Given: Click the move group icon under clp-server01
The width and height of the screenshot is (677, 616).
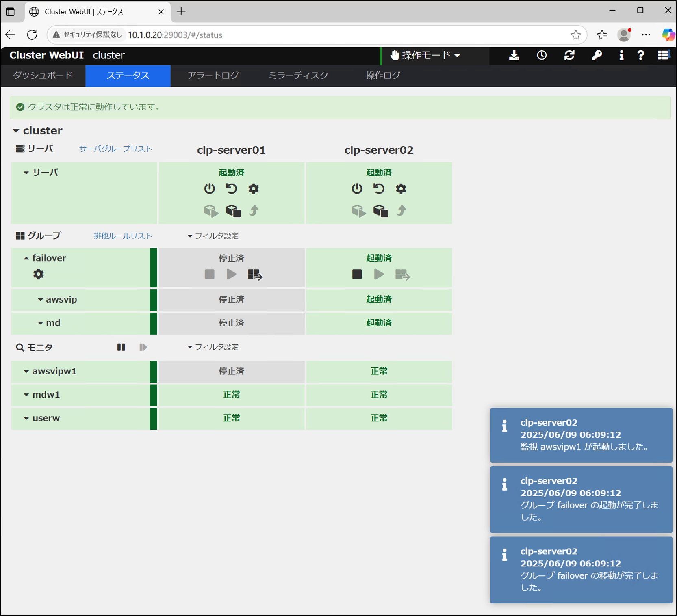Looking at the screenshot, I should (x=255, y=275).
